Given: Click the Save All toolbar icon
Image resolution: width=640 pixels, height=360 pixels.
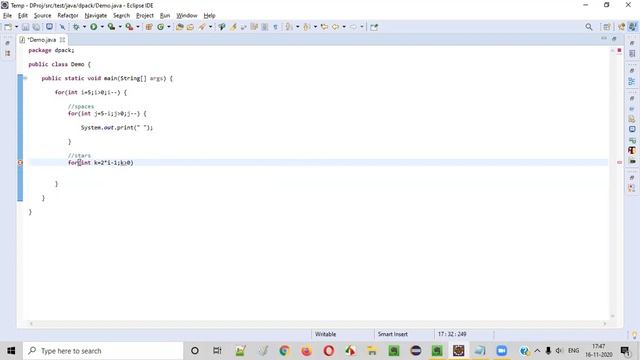Looking at the screenshot, I should click(x=36, y=27).
